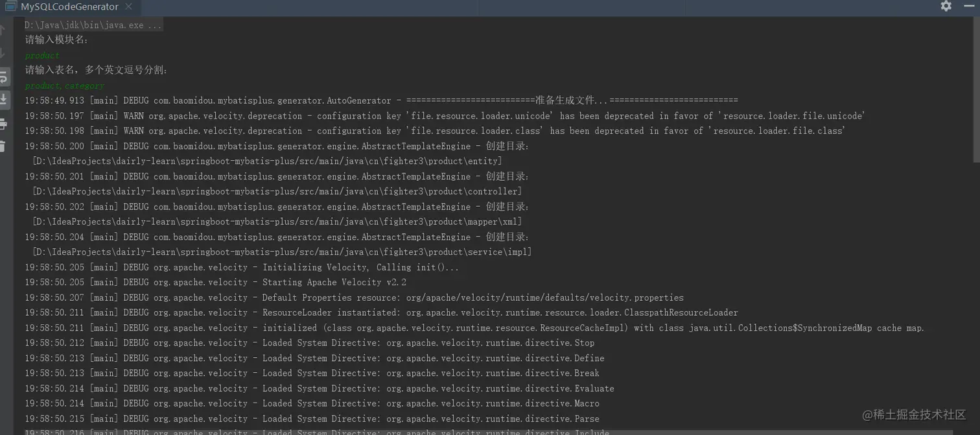Click the down arrow in console gutter
This screenshot has height=435, width=980.
point(3,53)
